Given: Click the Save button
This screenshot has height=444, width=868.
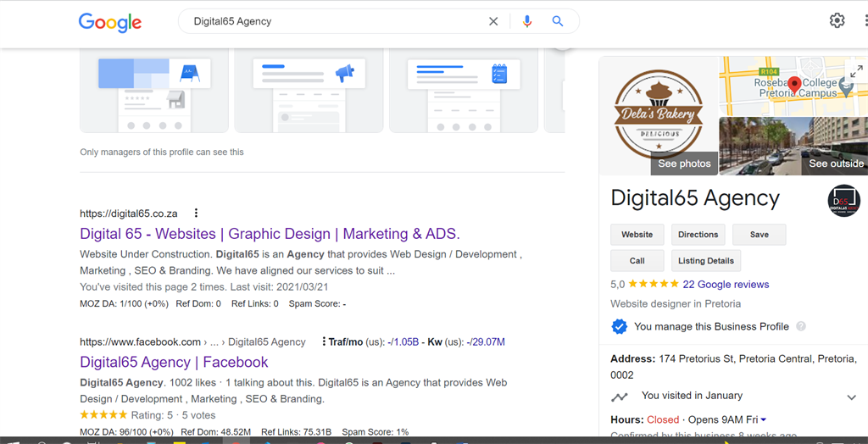Looking at the screenshot, I should [759, 235].
